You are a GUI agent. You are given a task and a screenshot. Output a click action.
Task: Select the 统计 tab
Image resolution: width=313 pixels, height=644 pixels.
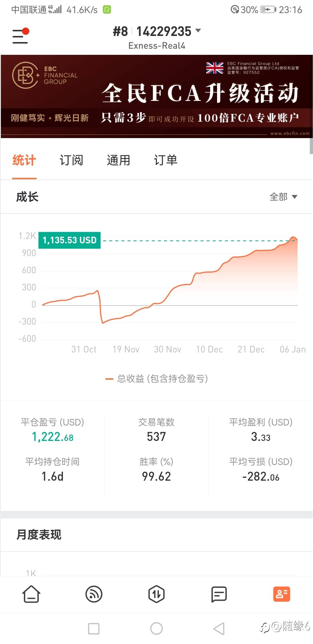24,160
